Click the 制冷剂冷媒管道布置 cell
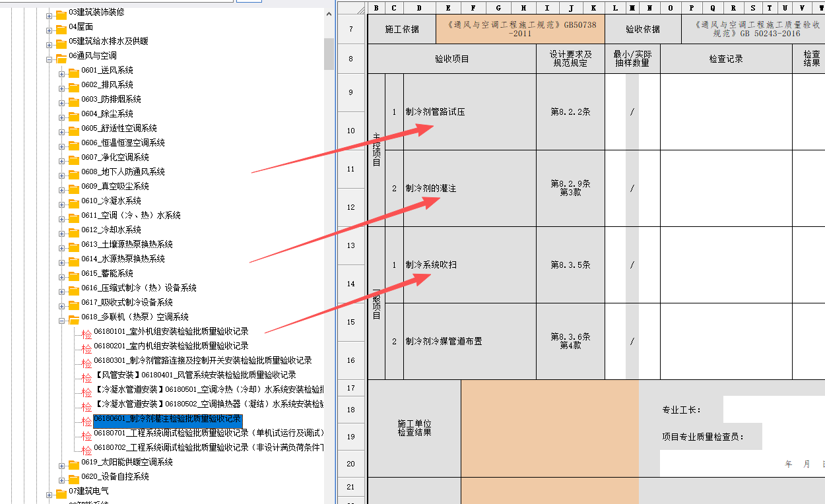Image resolution: width=825 pixels, height=504 pixels. 470,342
